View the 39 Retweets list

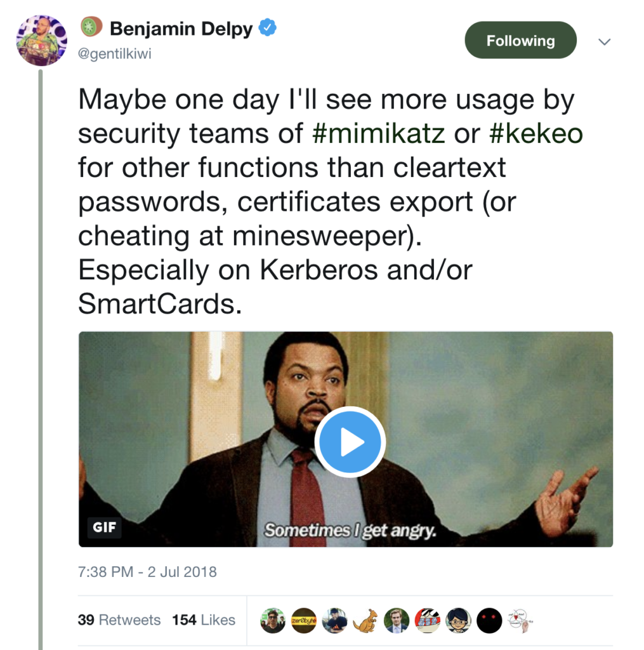tap(119, 620)
